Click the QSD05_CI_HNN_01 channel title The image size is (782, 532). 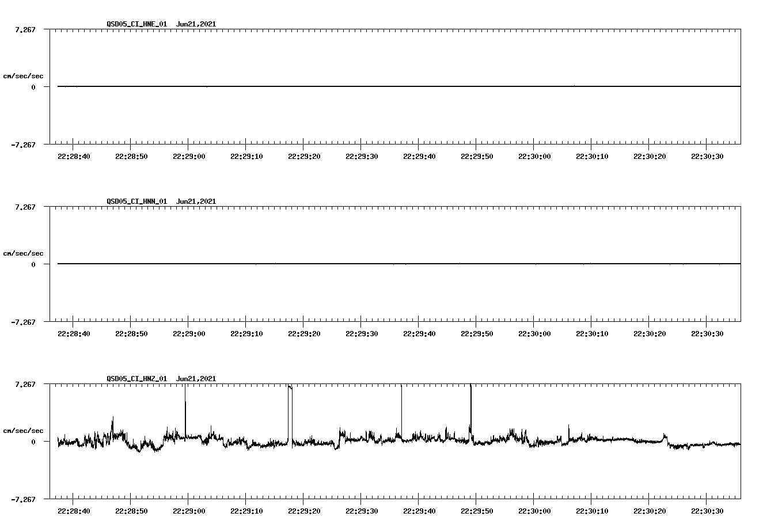click(137, 202)
